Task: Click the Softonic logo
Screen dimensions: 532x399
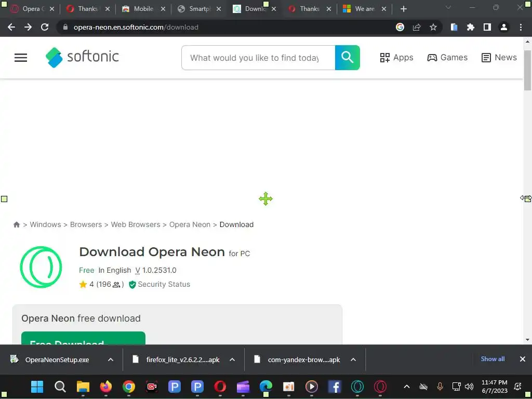Action: tap(82, 57)
